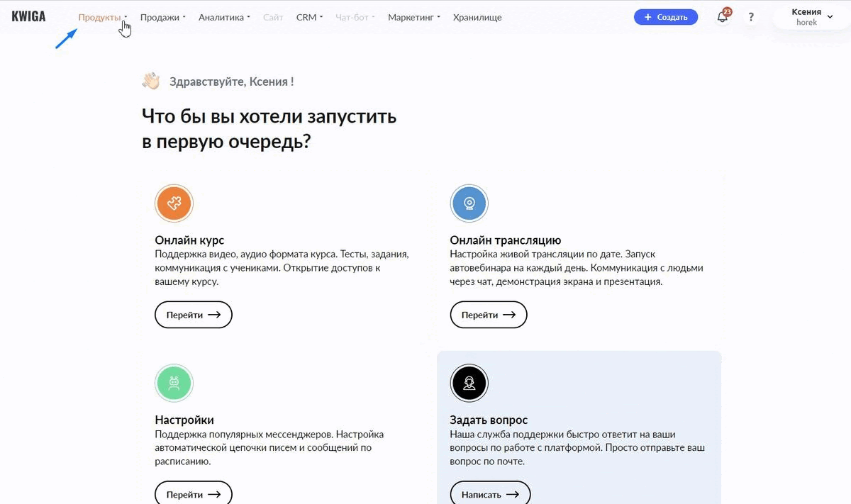The height and width of the screenshot is (504, 851).
Task: Open the CRM menu
Action: (x=309, y=17)
